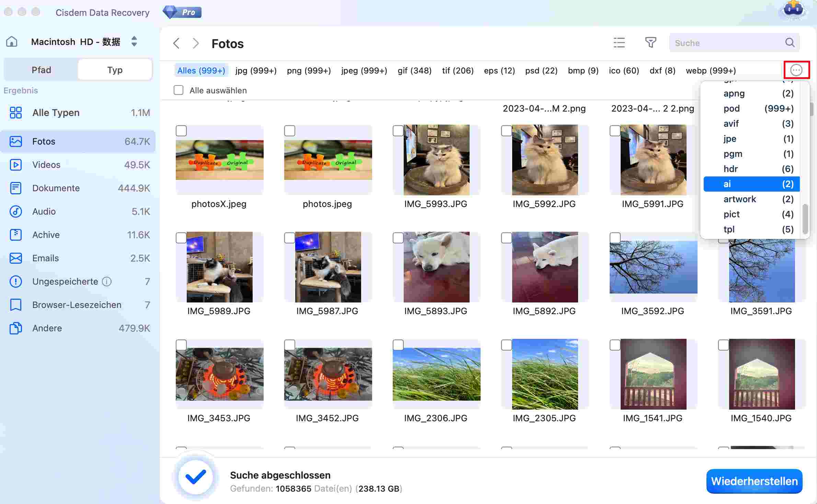Click info icon next to Ungespeicherte
The height and width of the screenshot is (504, 817).
click(107, 282)
